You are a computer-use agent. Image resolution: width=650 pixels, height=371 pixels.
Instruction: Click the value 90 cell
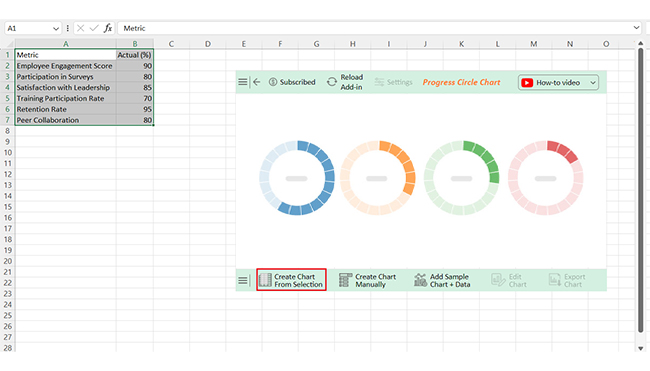(135, 66)
